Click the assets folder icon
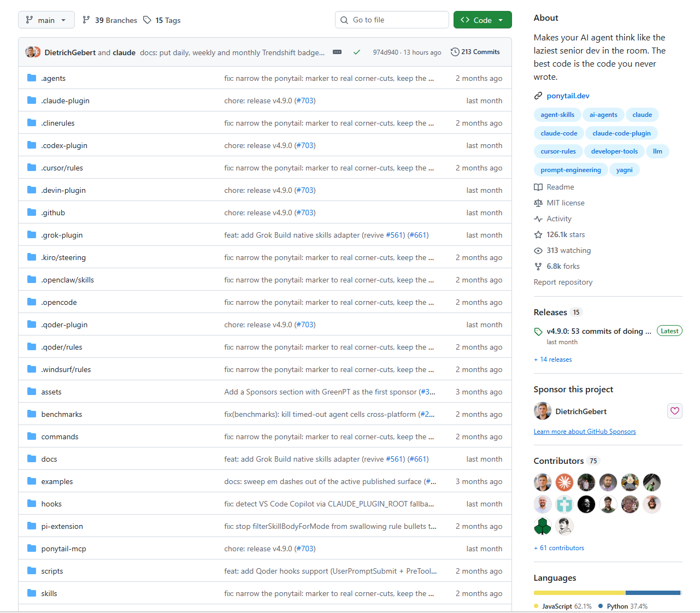This screenshot has width=700, height=613. click(32, 392)
